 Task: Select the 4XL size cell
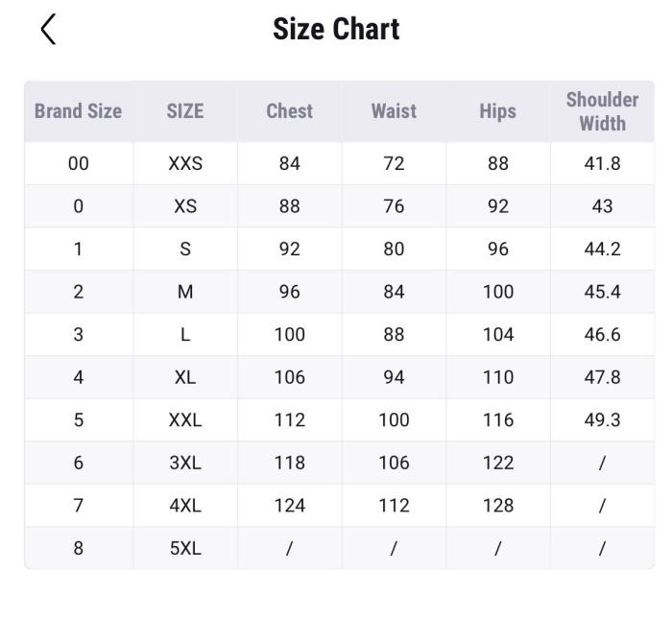[x=185, y=506]
